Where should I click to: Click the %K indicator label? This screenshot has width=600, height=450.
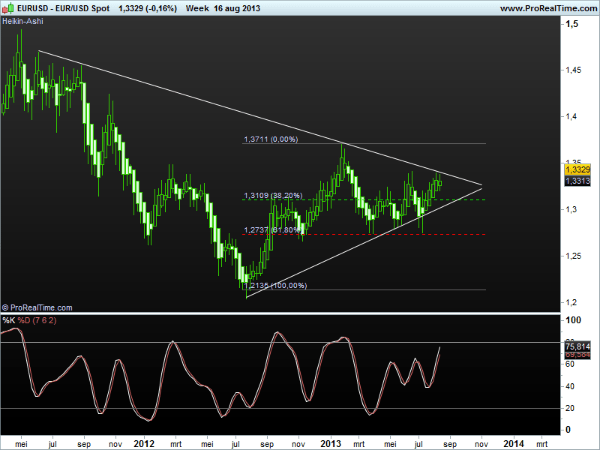pyautogui.click(x=8, y=320)
